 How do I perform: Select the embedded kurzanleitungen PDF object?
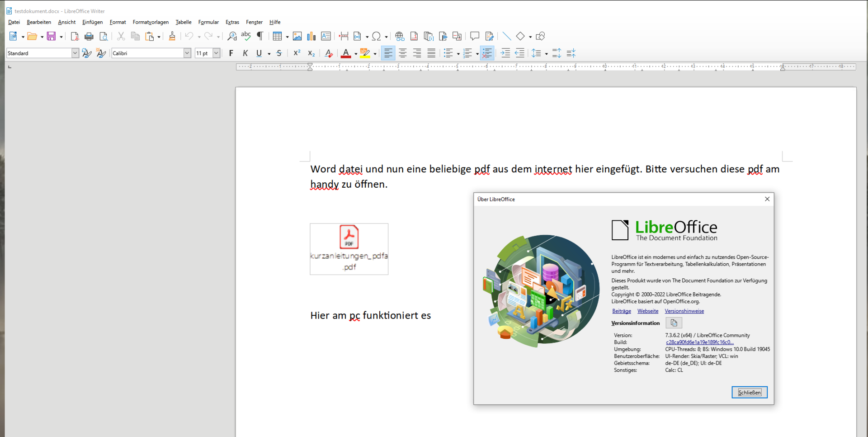click(349, 249)
